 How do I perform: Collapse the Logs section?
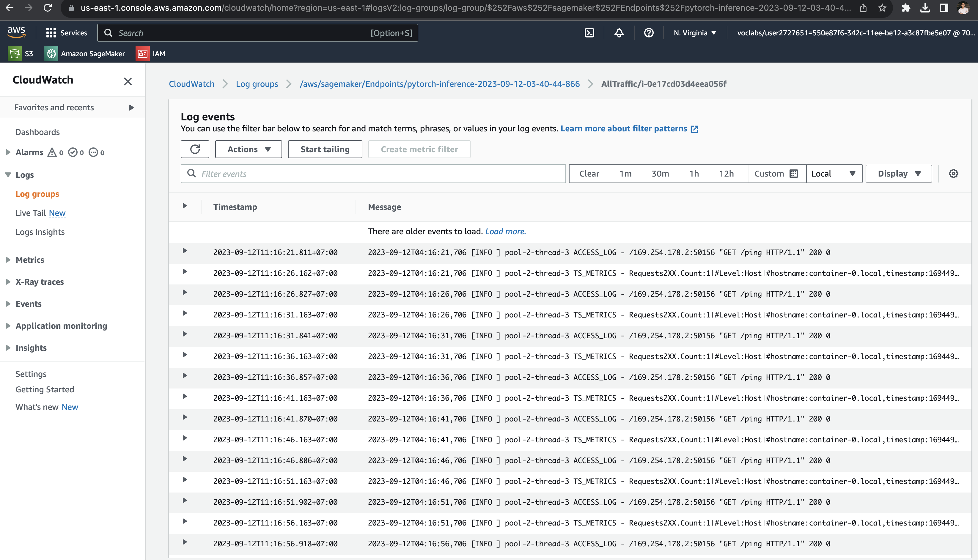[x=8, y=174]
